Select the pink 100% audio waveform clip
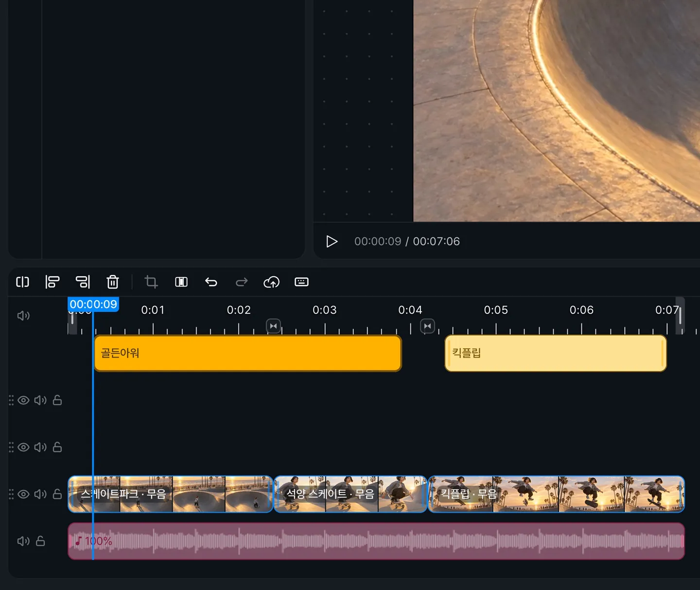 376,541
